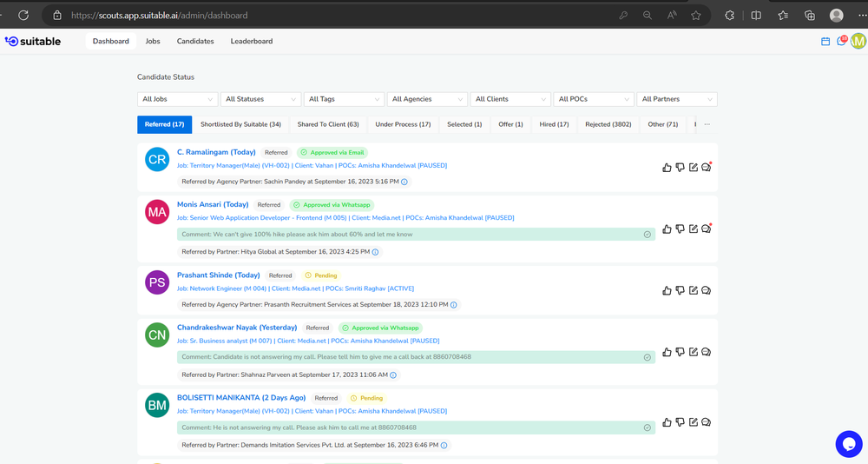868x464 pixels.
Task: Show info for Hitya Global referral time
Action: point(375,252)
